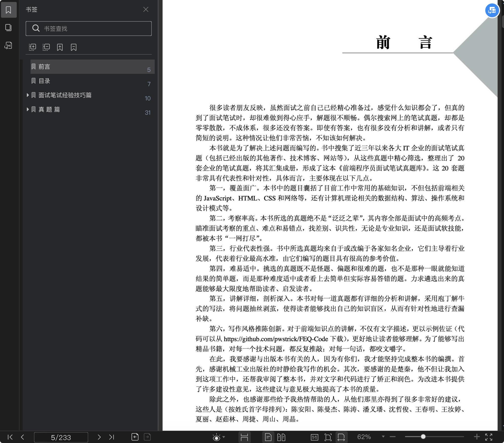The image size is (504, 443).
Task: Delete the selected bookmark icon
Action: [x=74, y=47]
